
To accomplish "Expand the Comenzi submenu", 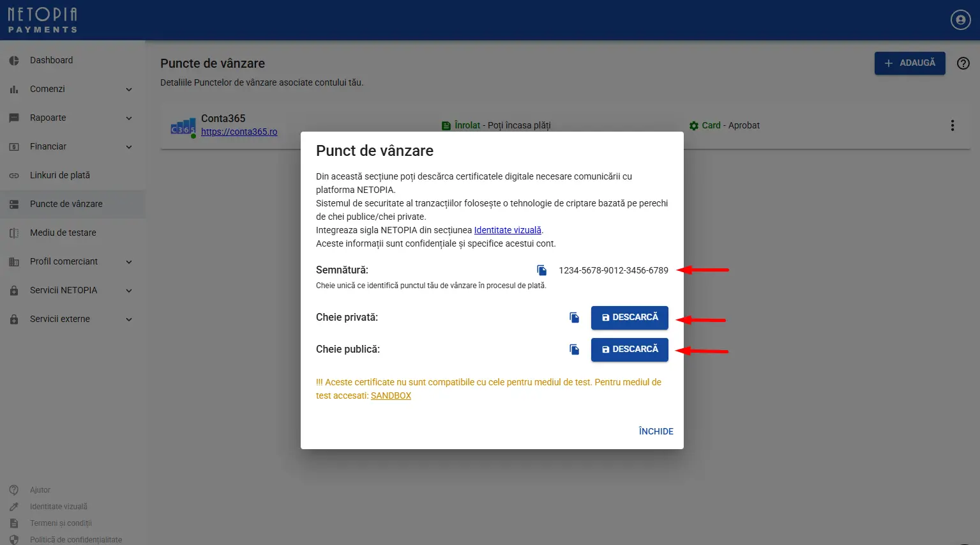I will [128, 89].
